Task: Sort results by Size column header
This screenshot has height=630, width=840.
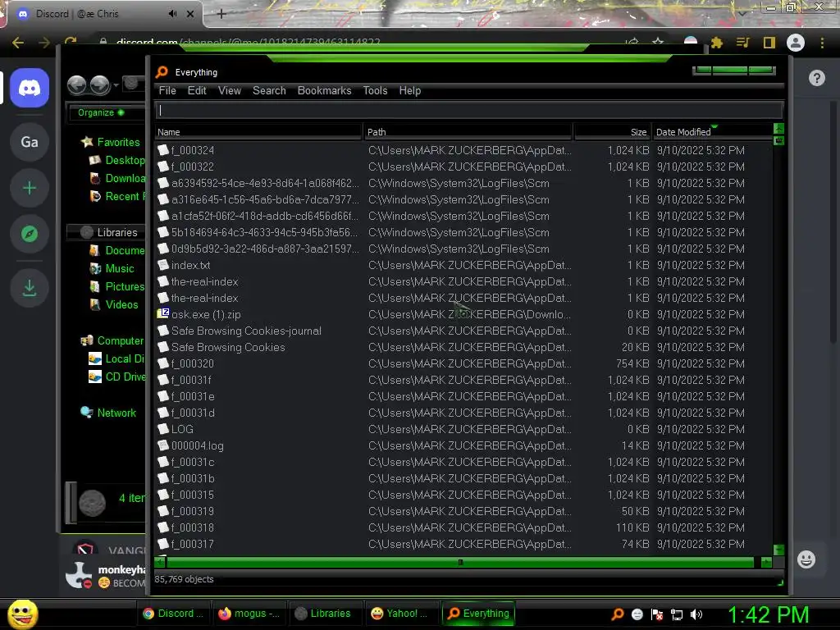Action: 612,132
